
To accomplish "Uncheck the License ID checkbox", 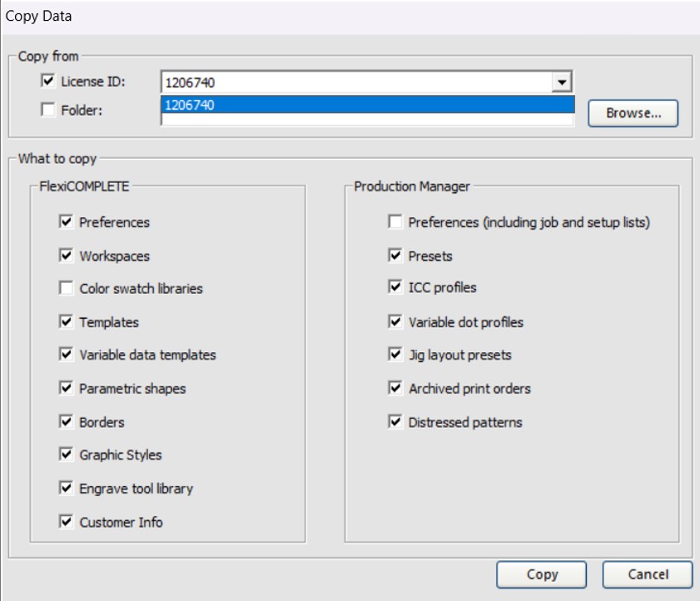I will click(48, 82).
